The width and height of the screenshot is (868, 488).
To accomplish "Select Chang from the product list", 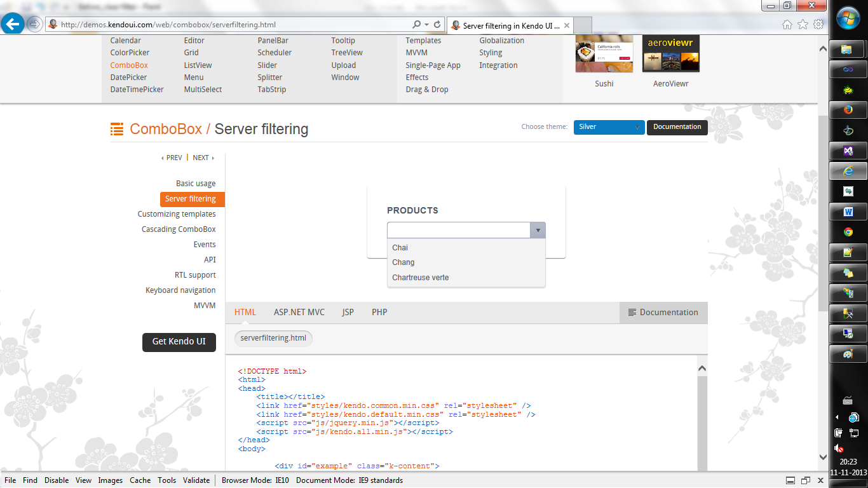I will (466, 262).
